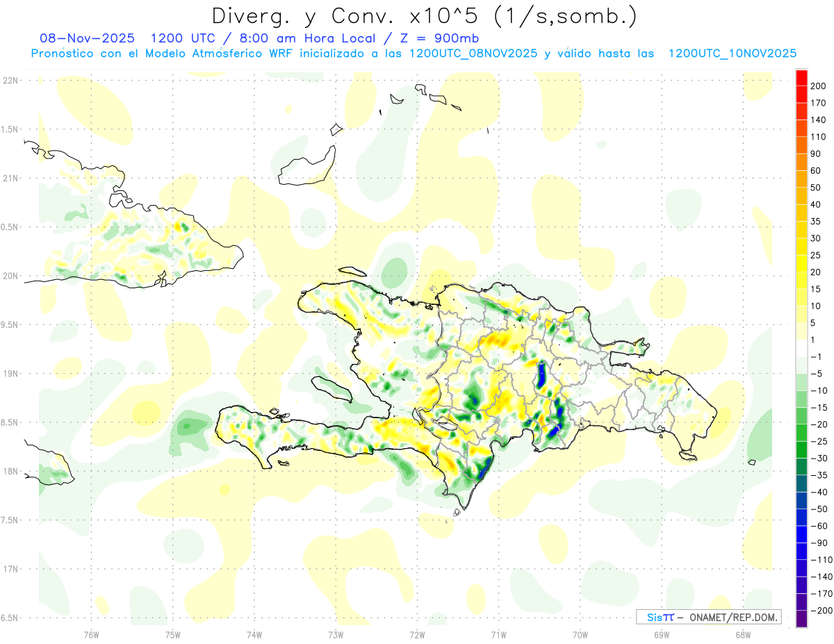Select the color scale value 170
Image resolution: width=834 pixels, height=644 pixels.
point(818,103)
